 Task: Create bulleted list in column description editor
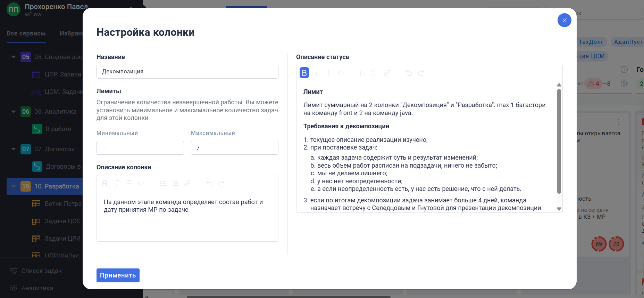pyautogui.click(x=163, y=183)
